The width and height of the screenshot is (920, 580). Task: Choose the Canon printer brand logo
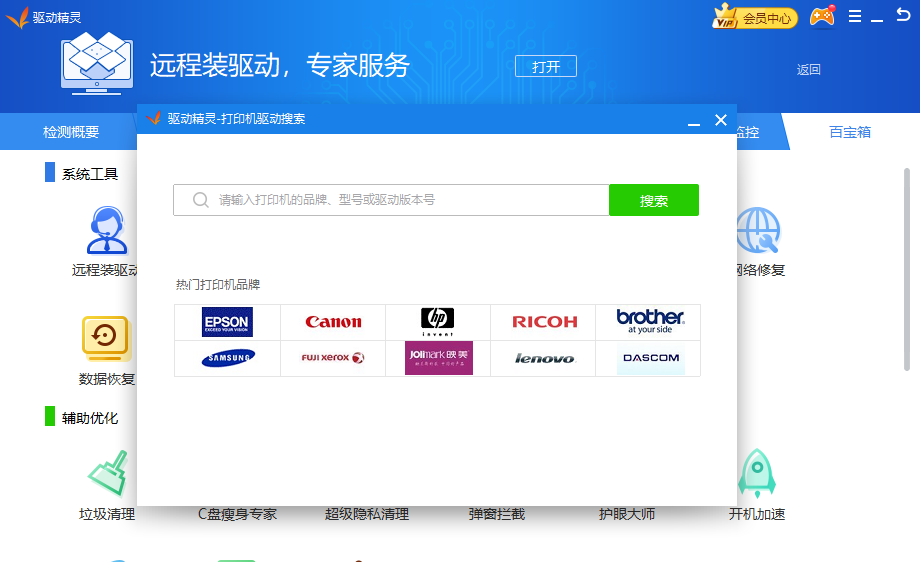[x=333, y=322]
